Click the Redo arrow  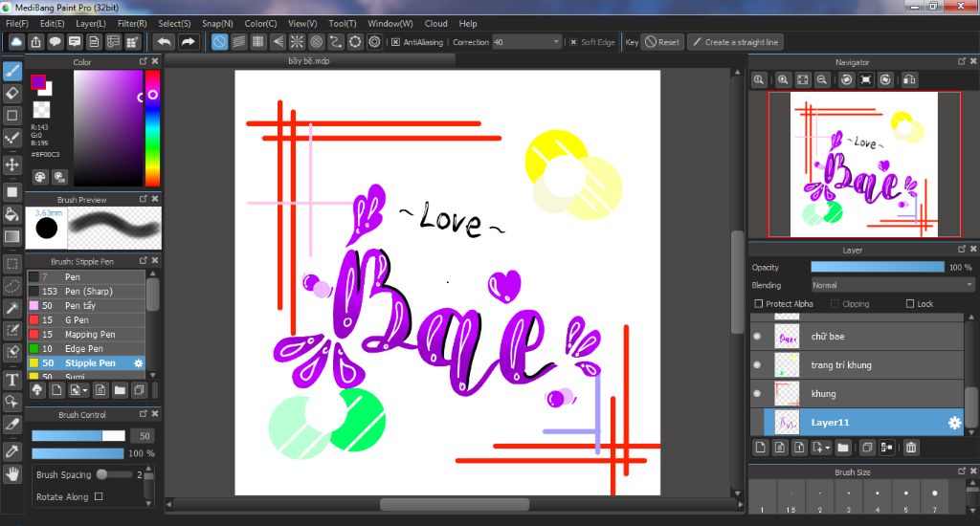[x=188, y=42]
